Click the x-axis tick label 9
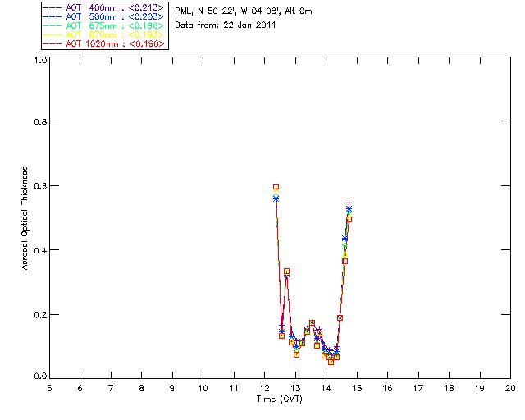Image resolution: width=525 pixels, height=420 pixels. 172,388
